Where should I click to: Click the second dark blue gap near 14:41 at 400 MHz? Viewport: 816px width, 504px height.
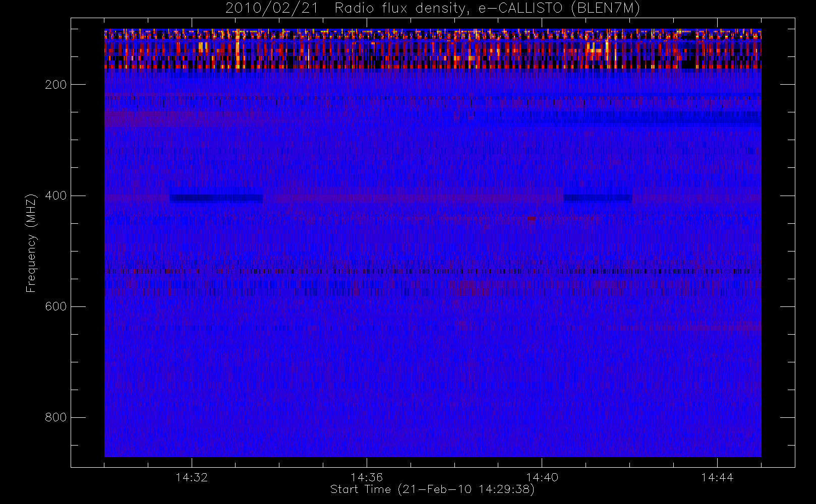click(x=598, y=198)
